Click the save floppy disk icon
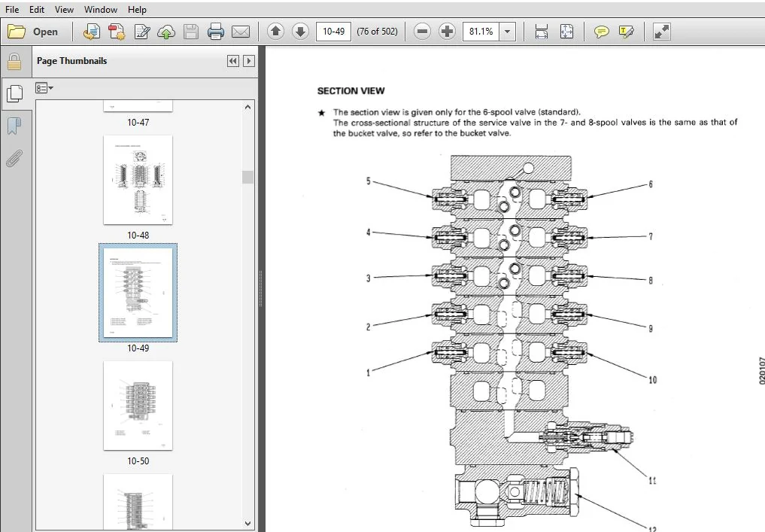The height and width of the screenshot is (532, 765). tap(191, 32)
